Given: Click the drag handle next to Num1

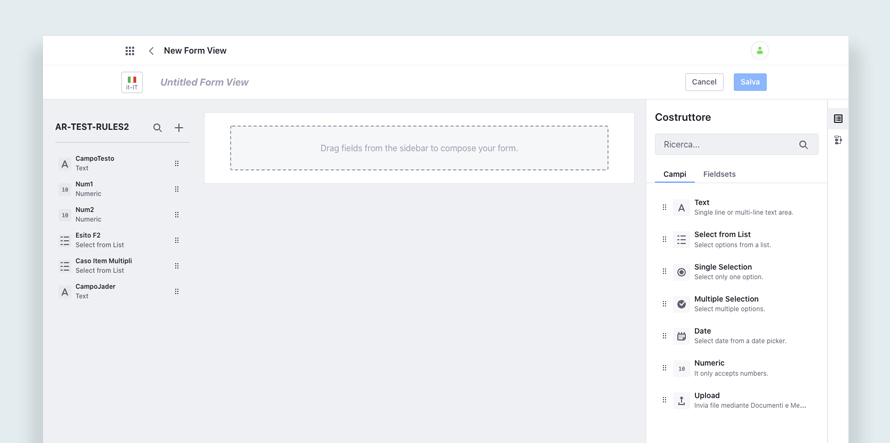Looking at the screenshot, I should point(177,189).
